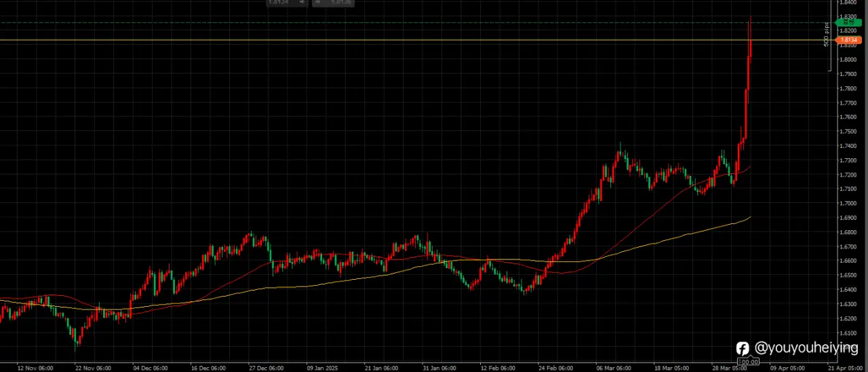868x372 pixels.
Task: Click the 00:00 time cursor label
Action: click(748, 362)
